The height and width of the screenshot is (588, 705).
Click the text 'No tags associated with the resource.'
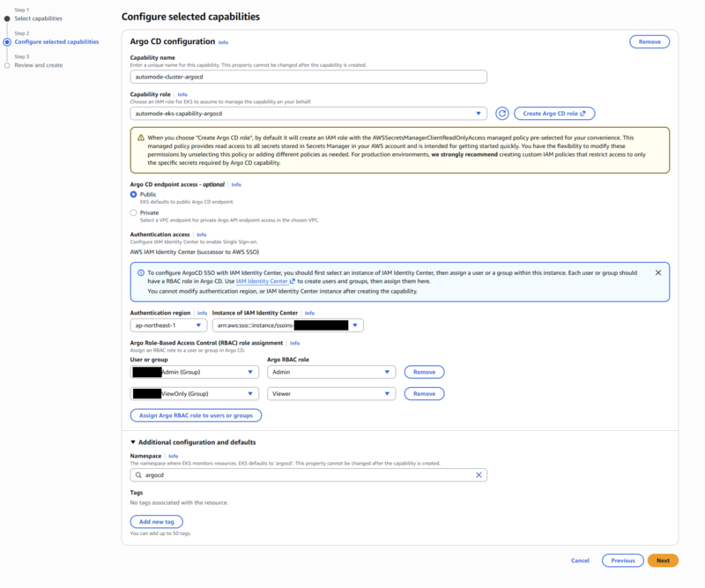(179, 502)
